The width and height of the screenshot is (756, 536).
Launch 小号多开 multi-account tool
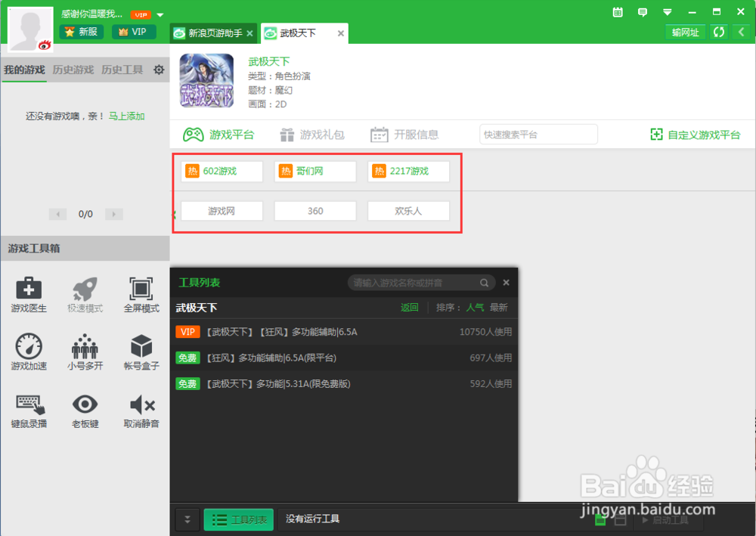85,352
